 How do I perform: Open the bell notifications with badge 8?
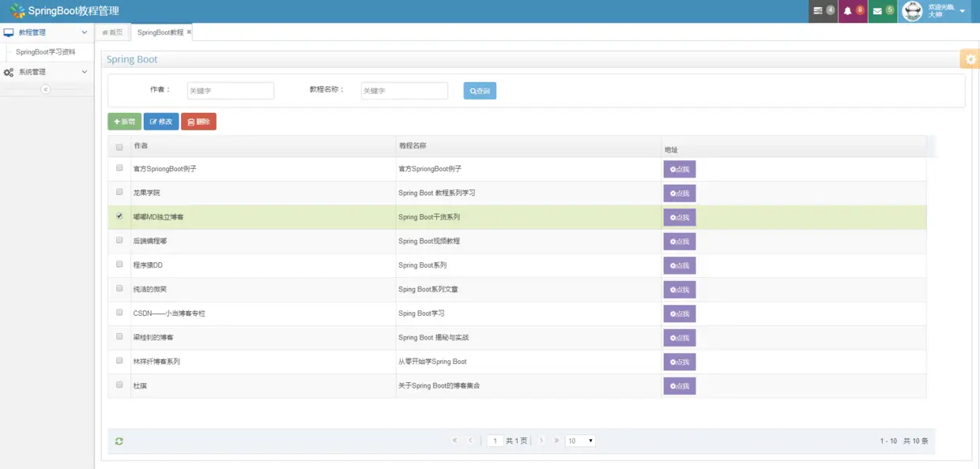[853, 11]
